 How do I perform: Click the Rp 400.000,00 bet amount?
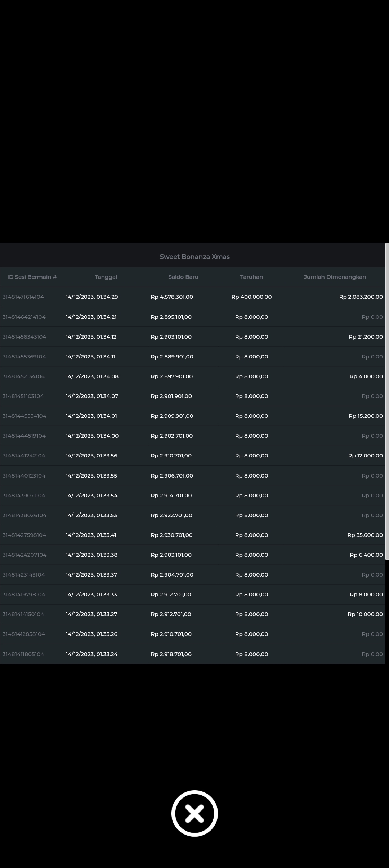click(x=251, y=297)
